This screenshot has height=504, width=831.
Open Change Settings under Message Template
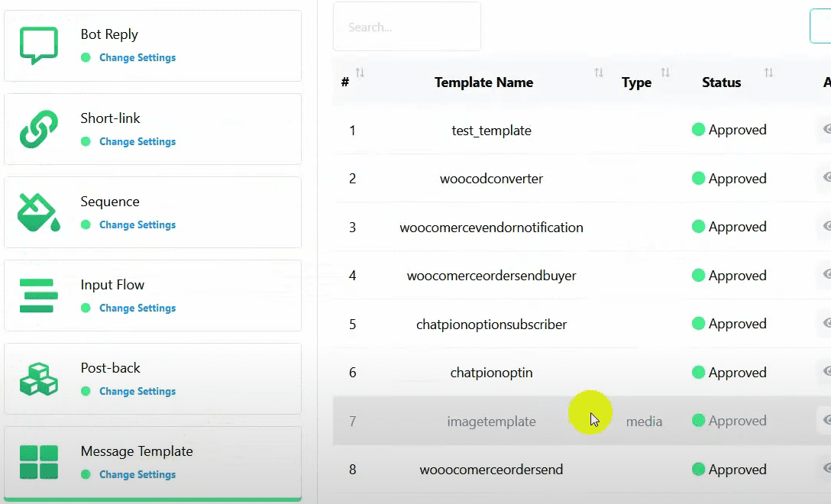coord(137,475)
